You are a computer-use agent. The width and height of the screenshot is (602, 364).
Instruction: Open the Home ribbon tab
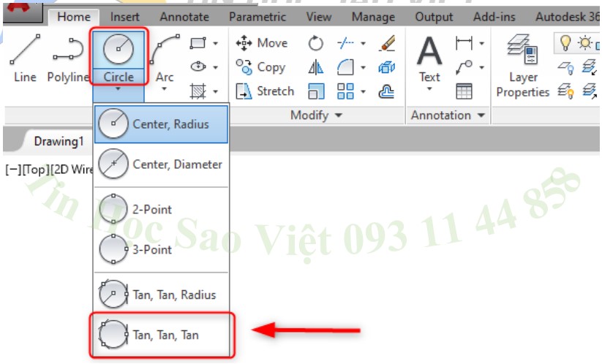click(74, 17)
